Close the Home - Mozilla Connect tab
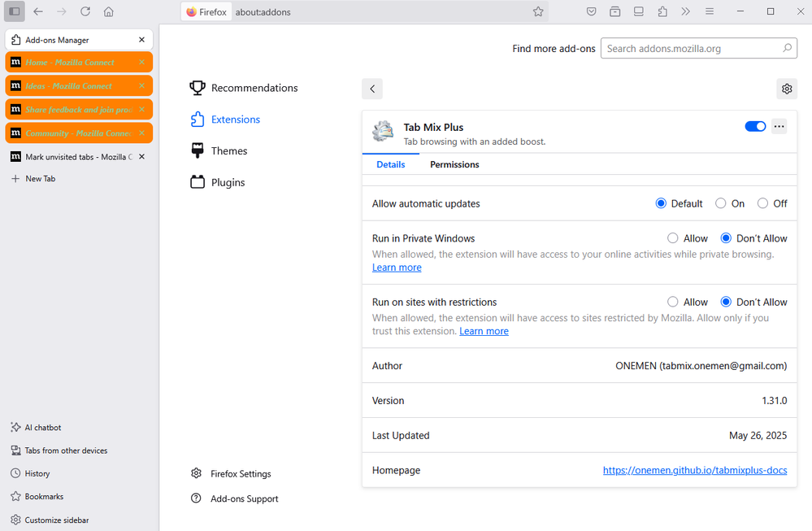 point(142,62)
